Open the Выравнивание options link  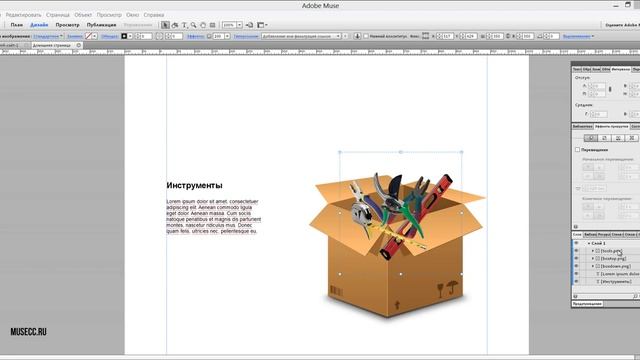[577, 36]
